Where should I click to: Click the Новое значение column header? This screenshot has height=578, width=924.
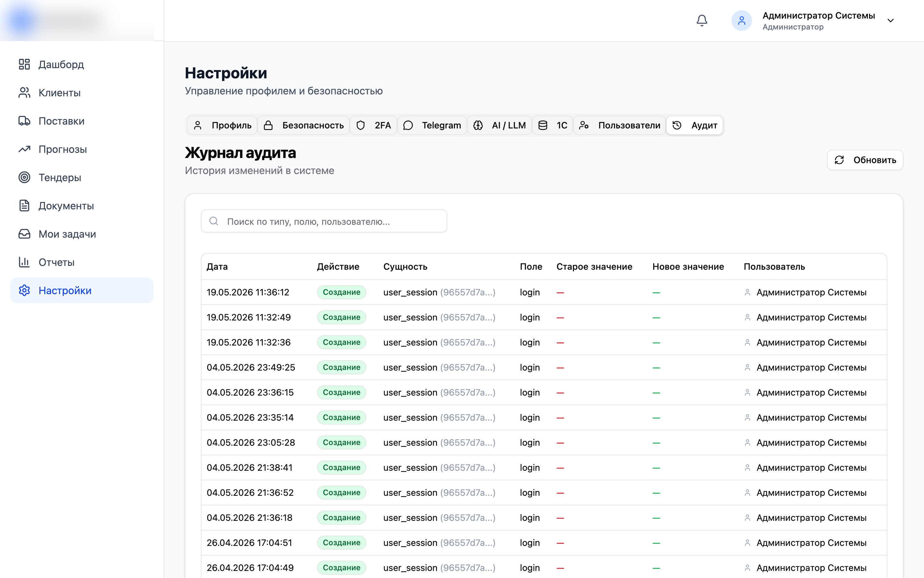(x=688, y=267)
